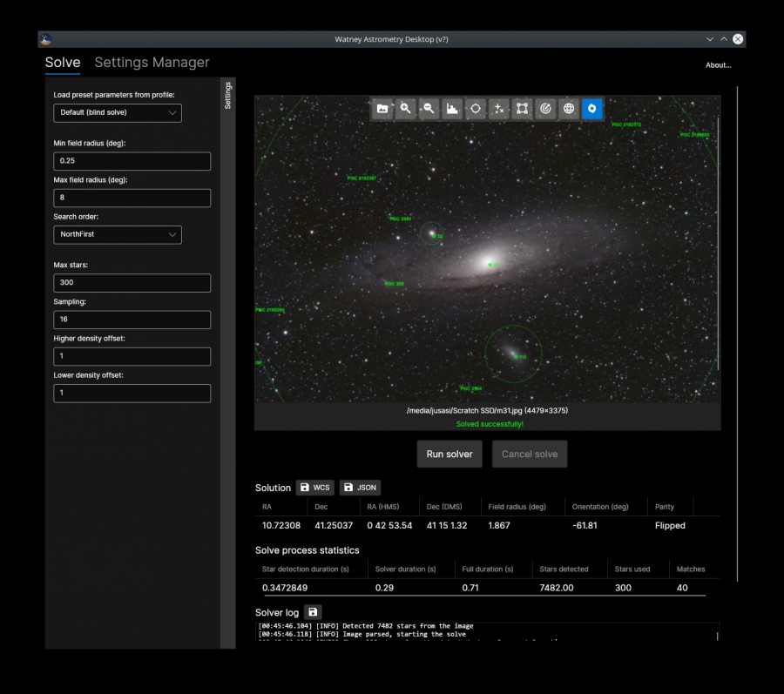Zoom in on the star image
Viewport: 784px width, 694px height.
point(406,109)
